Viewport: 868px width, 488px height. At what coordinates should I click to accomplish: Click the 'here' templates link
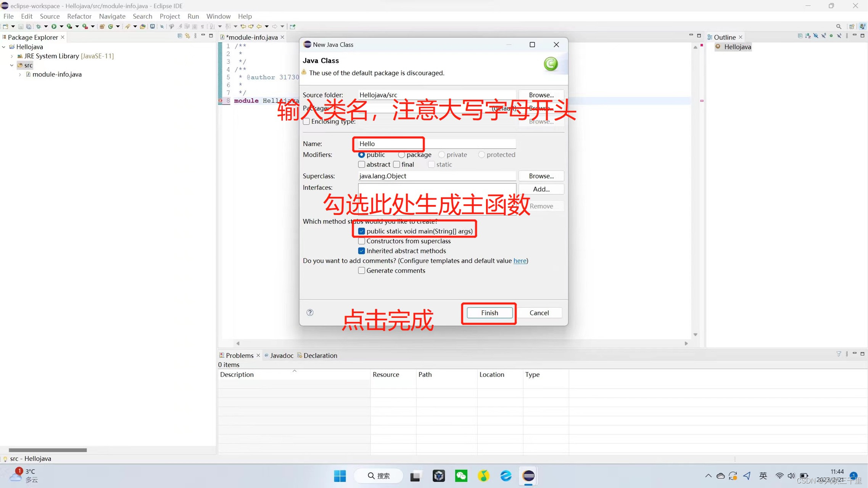[x=520, y=261]
